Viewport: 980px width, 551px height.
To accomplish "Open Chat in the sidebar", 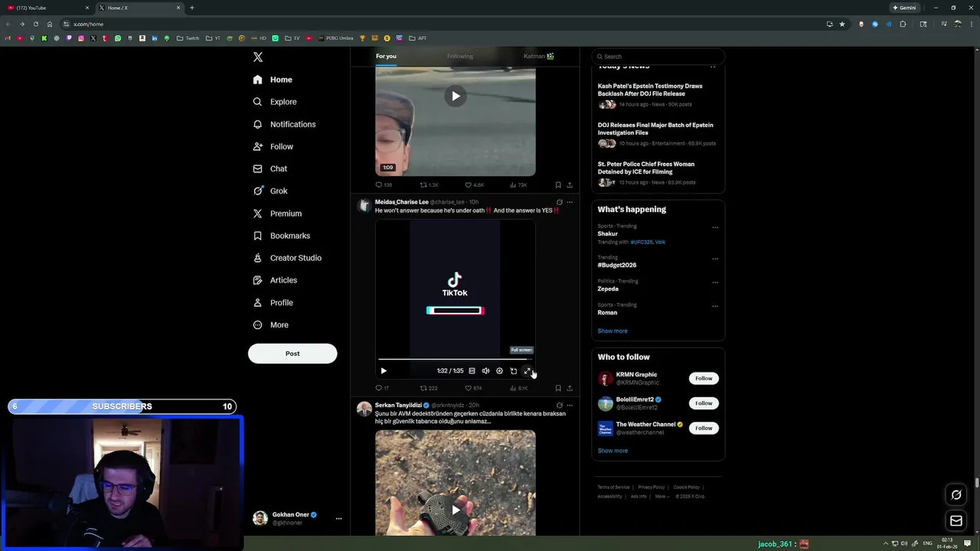I will (269, 168).
